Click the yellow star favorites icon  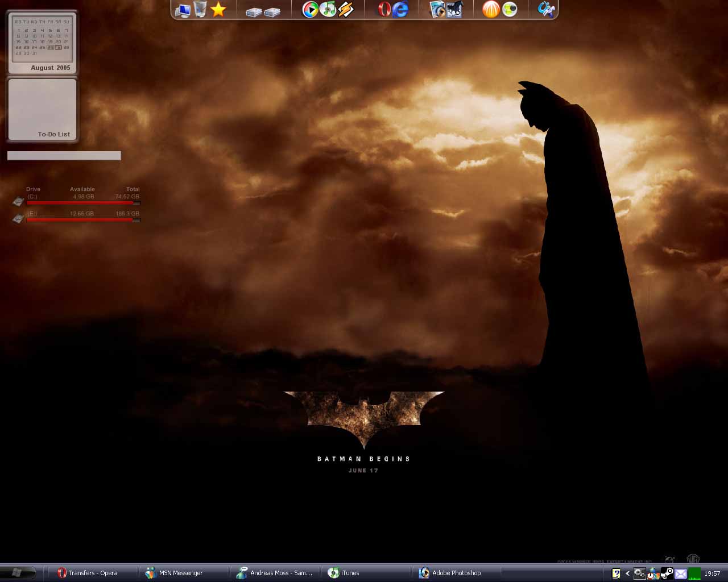tap(218, 9)
